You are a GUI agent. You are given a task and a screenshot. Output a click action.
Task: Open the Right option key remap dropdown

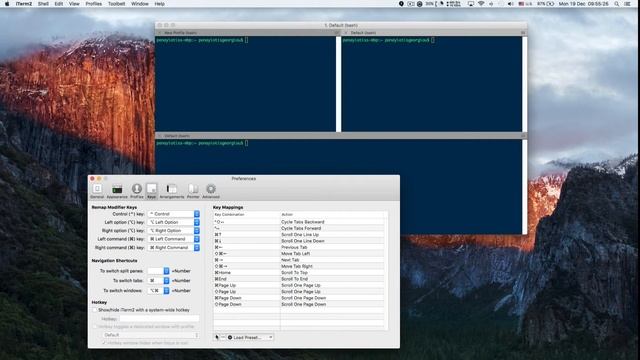[174, 231]
